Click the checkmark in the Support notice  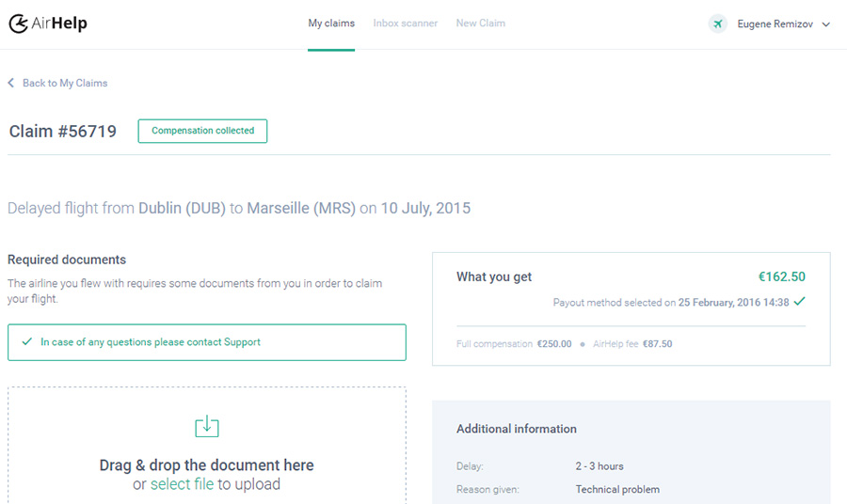click(x=27, y=341)
